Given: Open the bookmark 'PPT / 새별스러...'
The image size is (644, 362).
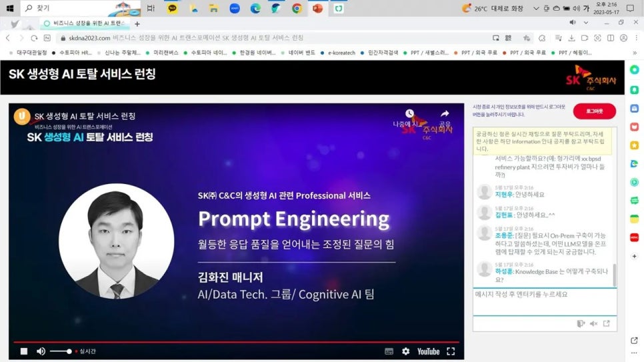Looking at the screenshot, I should (x=426, y=53).
